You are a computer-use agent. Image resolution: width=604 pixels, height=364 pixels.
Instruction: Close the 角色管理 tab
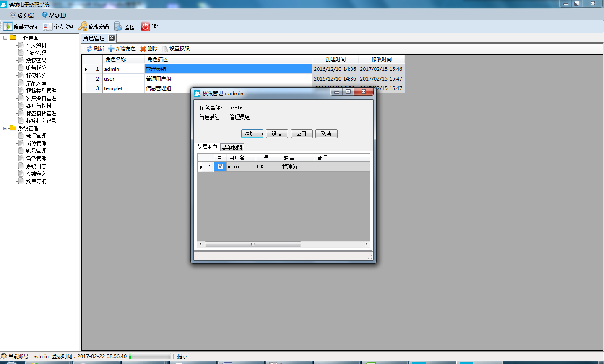[x=112, y=38]
